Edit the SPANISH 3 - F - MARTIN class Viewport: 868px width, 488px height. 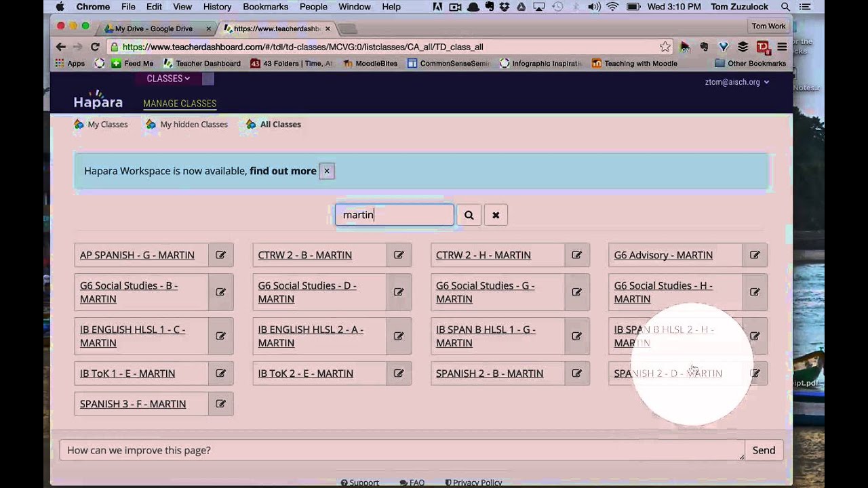(x=220, y=404)
